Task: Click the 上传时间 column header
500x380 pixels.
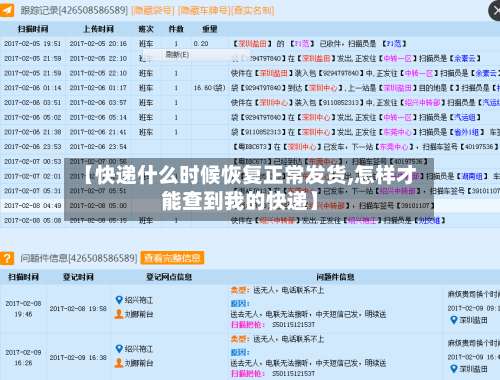Action: [98, 29]
